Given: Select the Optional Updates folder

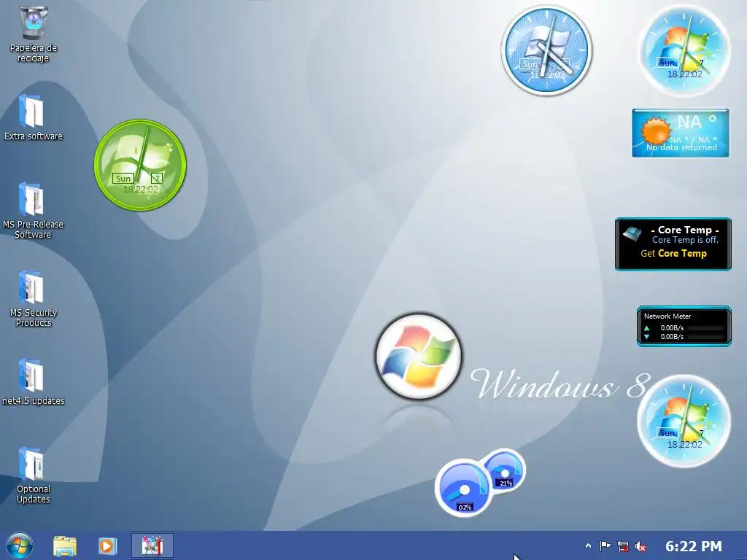Looking at the screenshot, I should (33, 475).
